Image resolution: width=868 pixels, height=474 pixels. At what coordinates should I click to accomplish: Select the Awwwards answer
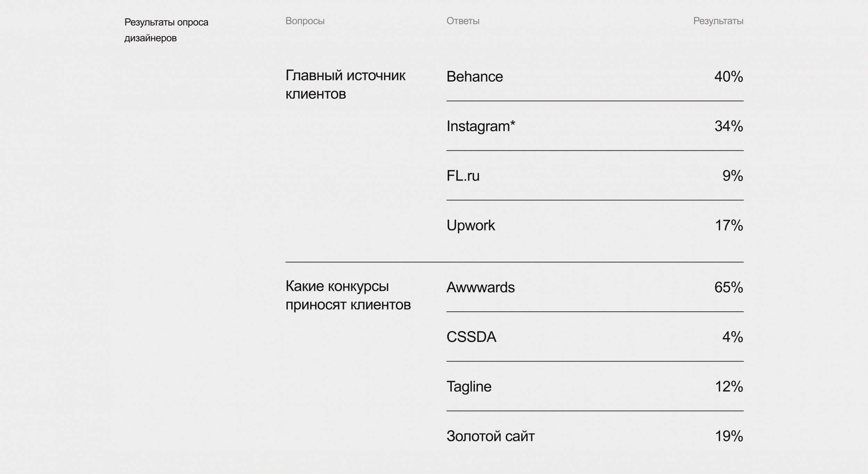(481, 287)
